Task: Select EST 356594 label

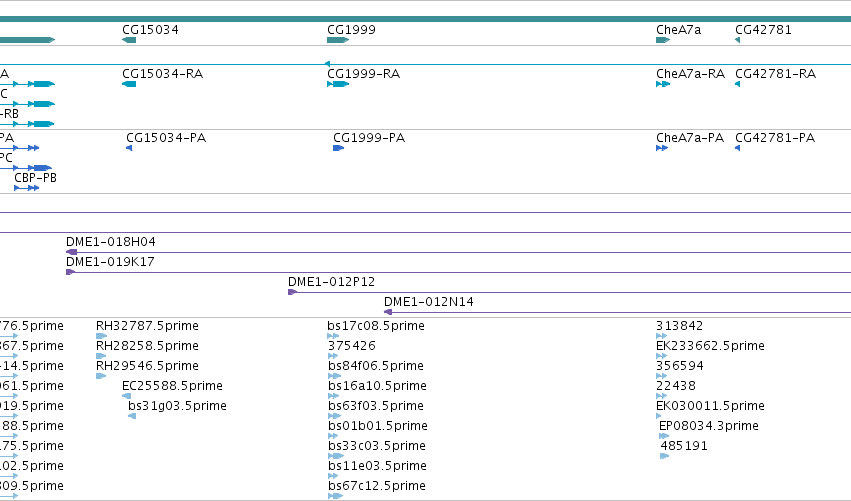Action: pos(680,366)
